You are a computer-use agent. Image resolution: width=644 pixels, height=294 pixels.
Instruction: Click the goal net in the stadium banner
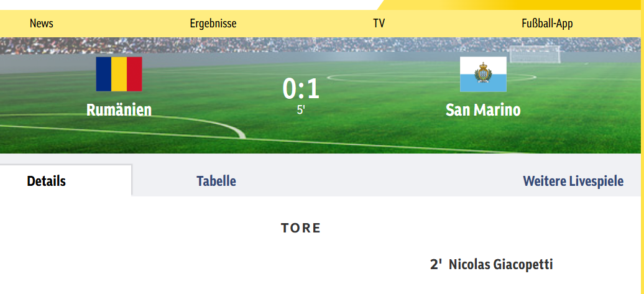535,55
